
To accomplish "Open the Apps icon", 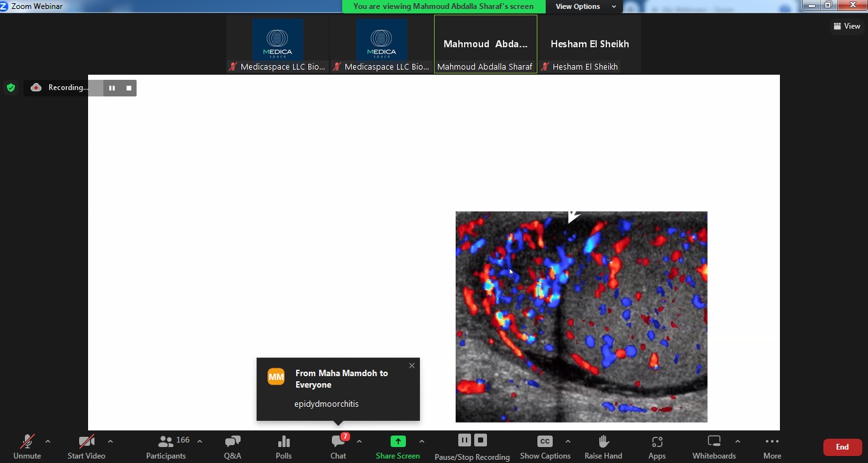I will [657, 446].
